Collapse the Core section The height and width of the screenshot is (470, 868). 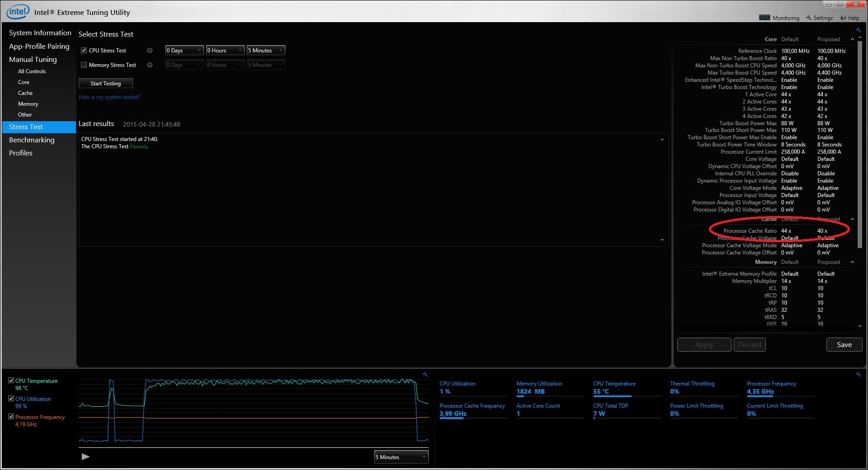[852, 39]
